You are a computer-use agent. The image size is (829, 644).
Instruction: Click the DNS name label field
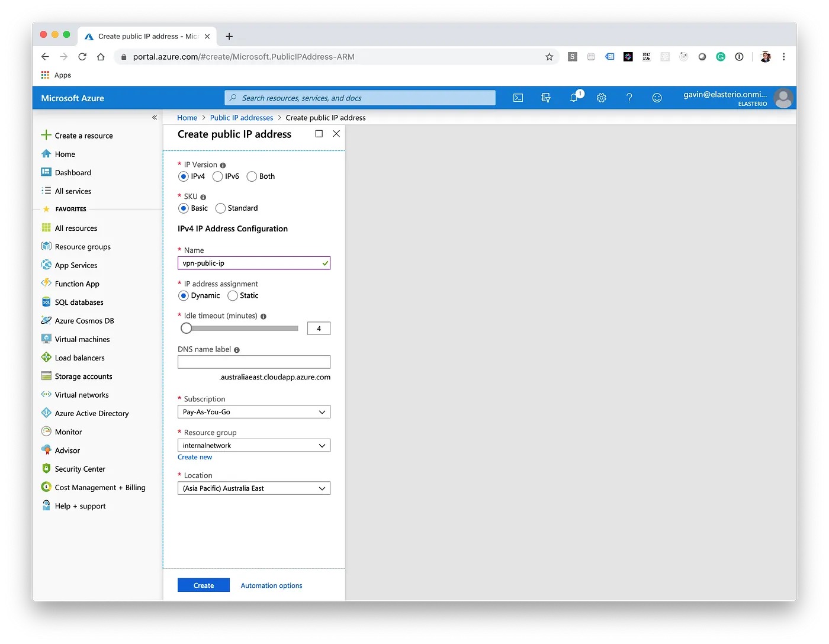254,362
